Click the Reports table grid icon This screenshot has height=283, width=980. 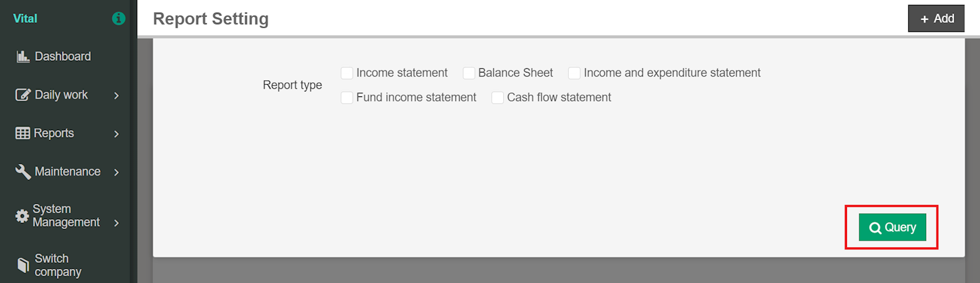(23, 133)
